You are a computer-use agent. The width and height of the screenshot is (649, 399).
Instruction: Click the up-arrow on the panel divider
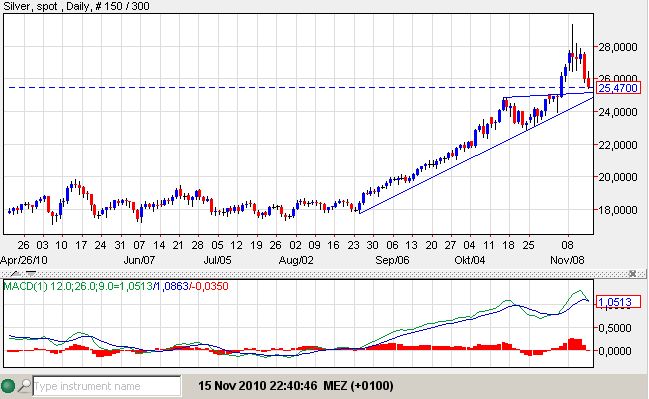point(15,274)
